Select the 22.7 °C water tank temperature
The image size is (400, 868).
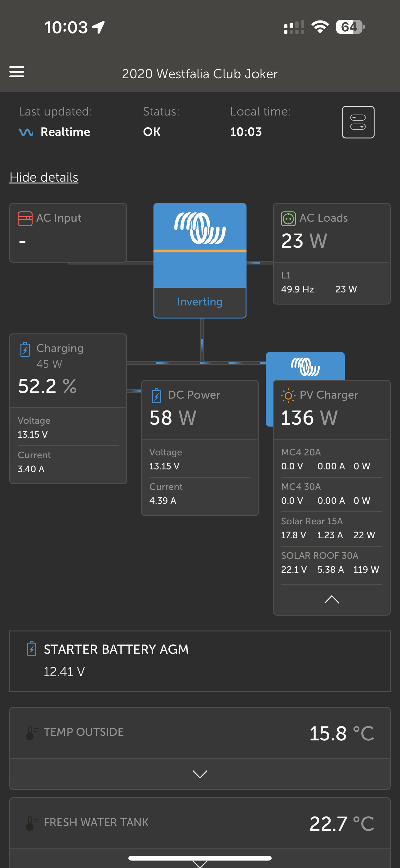click(x=342, y=824)
